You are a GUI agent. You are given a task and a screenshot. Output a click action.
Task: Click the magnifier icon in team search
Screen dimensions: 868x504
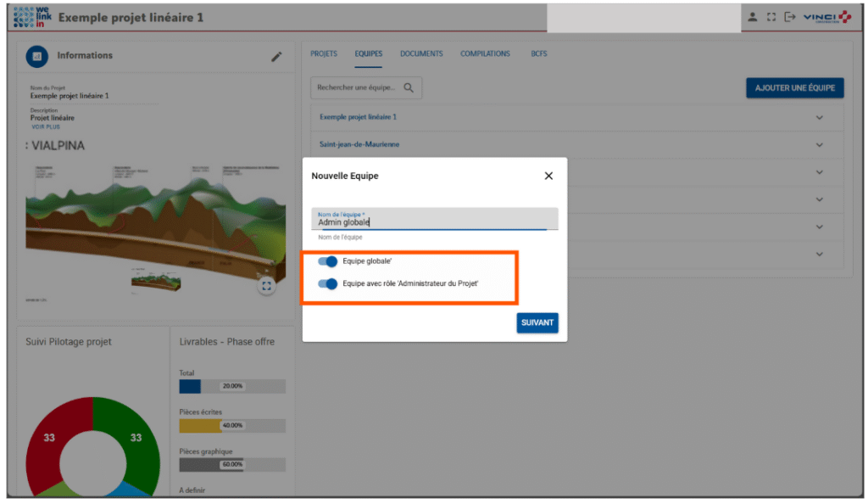[x=409, y=88]
